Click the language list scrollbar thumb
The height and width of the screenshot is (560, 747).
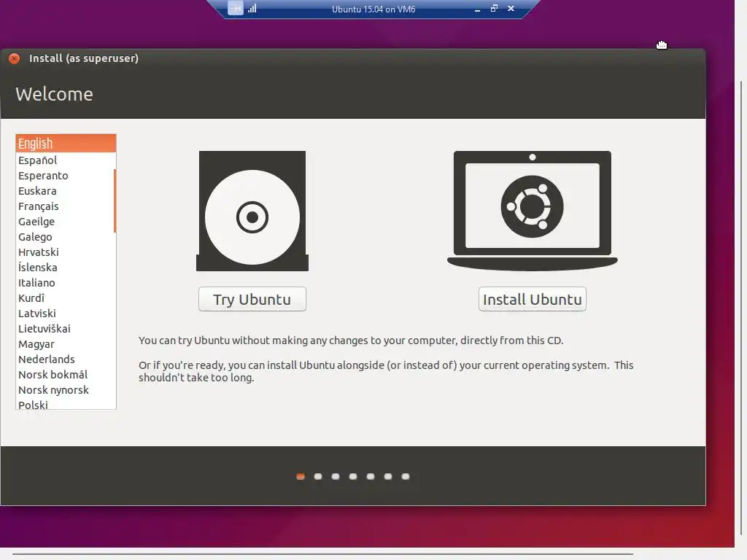[x=115, y=201]
